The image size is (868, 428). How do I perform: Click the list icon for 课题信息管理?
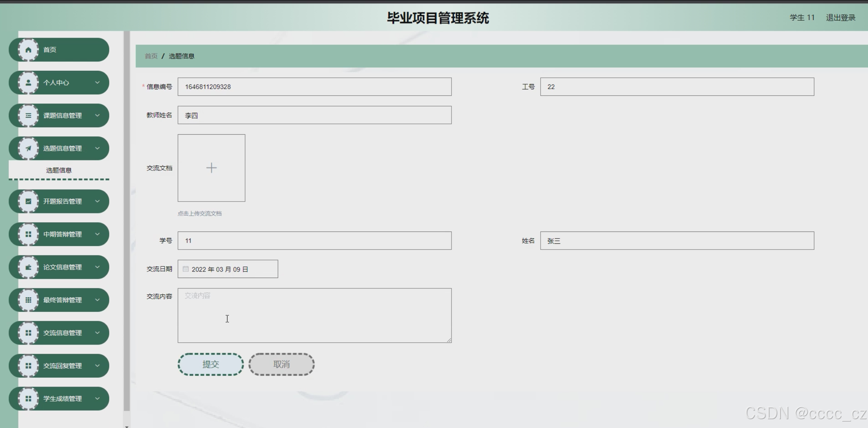pyautogui.click(x=28, y=115)
